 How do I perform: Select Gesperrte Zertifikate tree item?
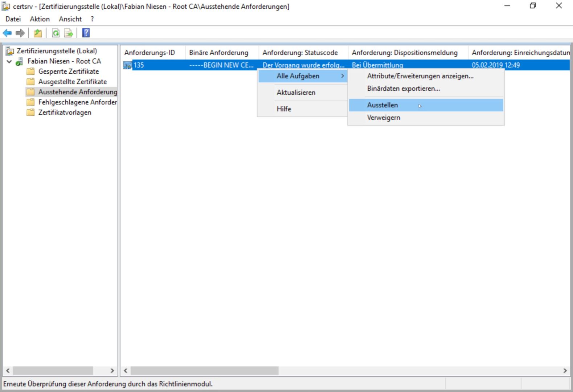[69, 72]
